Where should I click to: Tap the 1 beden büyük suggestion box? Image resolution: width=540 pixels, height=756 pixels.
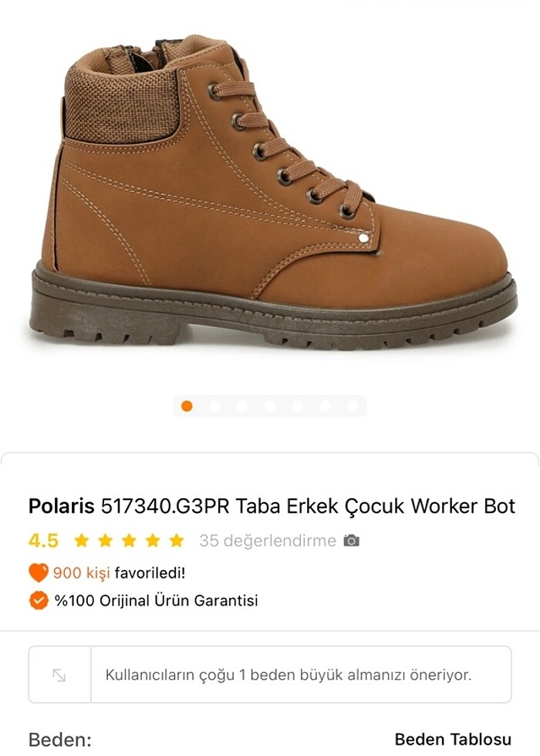click(270, 674)
